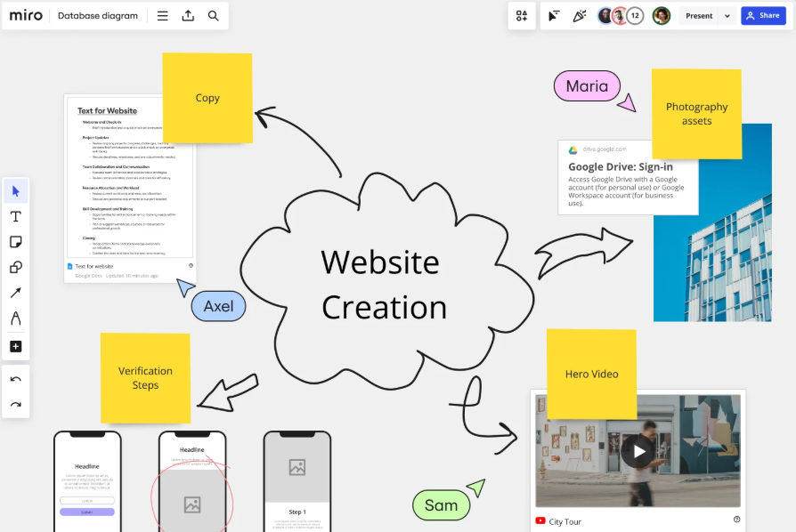Screen dimensions: 796x532
Task: Click the Miro logo
Action: (26, 16)
